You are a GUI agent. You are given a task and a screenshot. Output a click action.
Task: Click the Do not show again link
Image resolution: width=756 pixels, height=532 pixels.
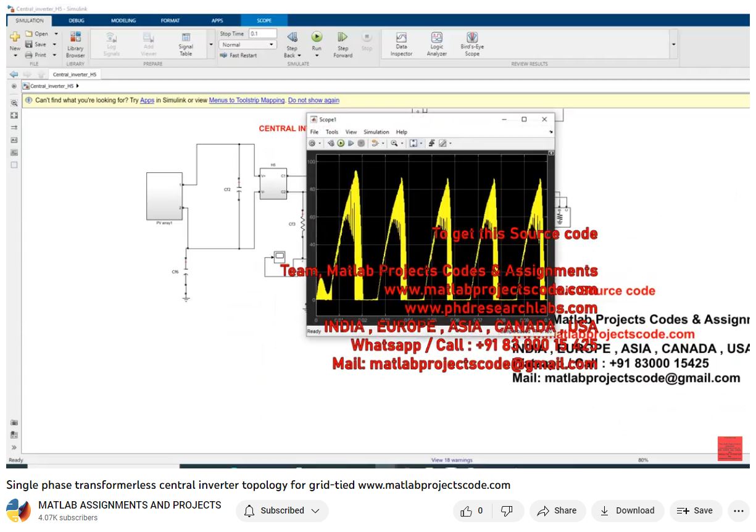(x=314, y=100)
